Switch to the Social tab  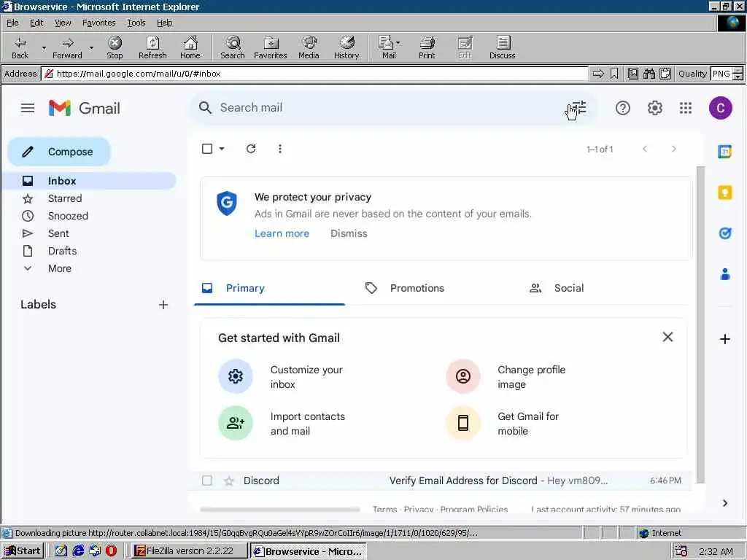click(x=569, y=288)
